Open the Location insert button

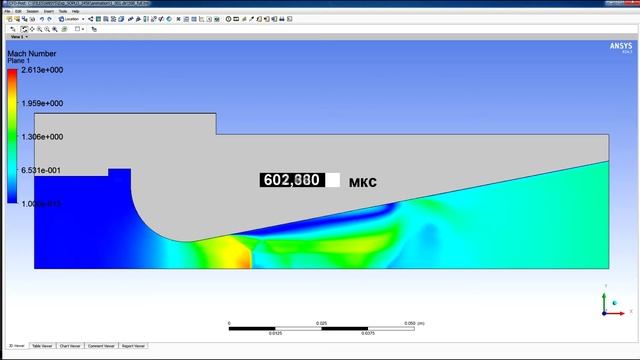point(69,19)
